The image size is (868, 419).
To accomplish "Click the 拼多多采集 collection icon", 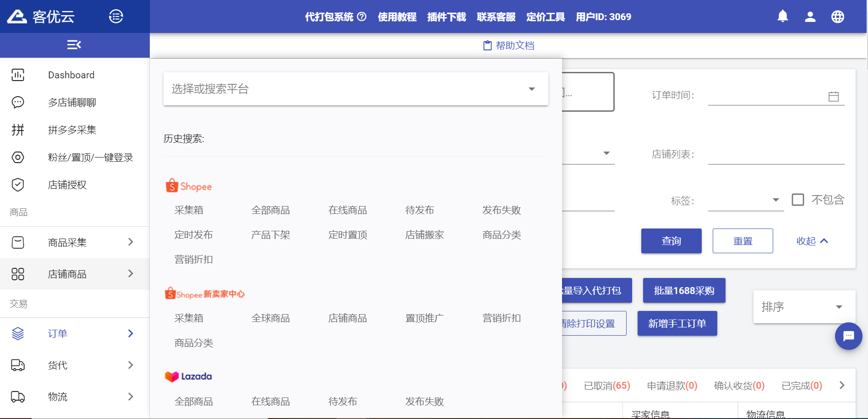I will (18, 130).
